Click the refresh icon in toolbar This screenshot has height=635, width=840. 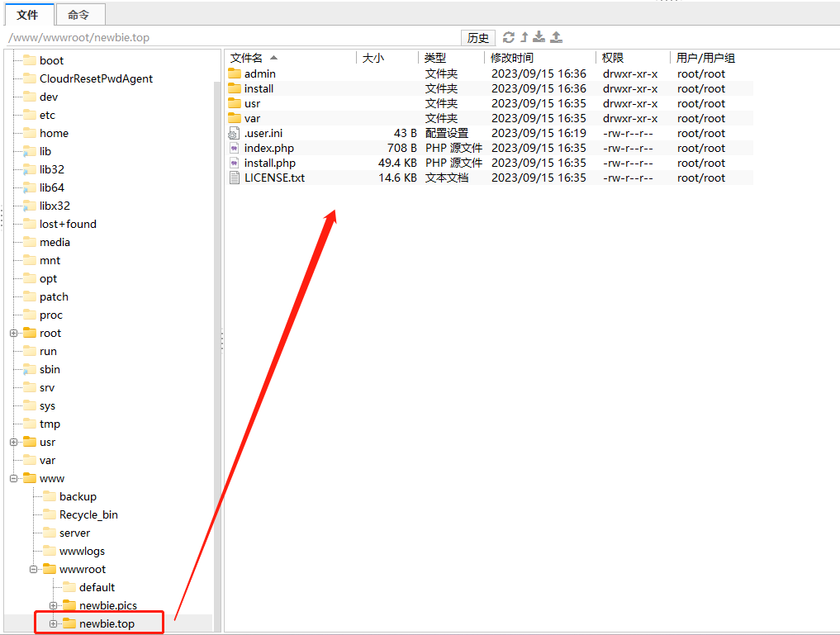click(x=509, y=37)
